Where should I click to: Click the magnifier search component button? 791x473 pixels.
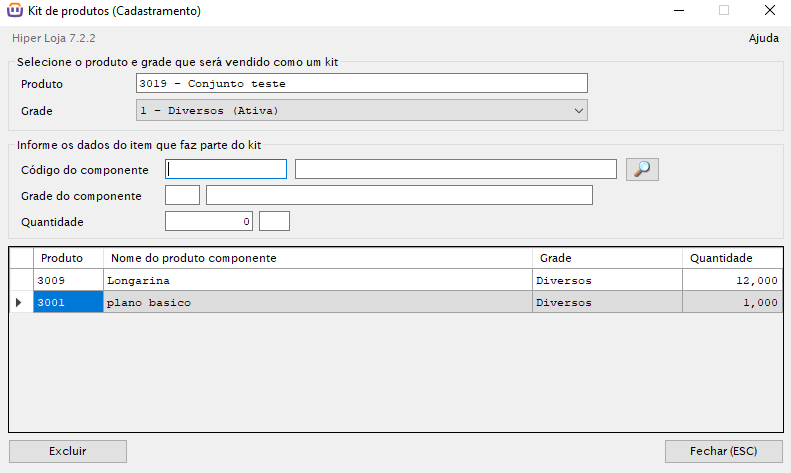[x=642, y=169]
